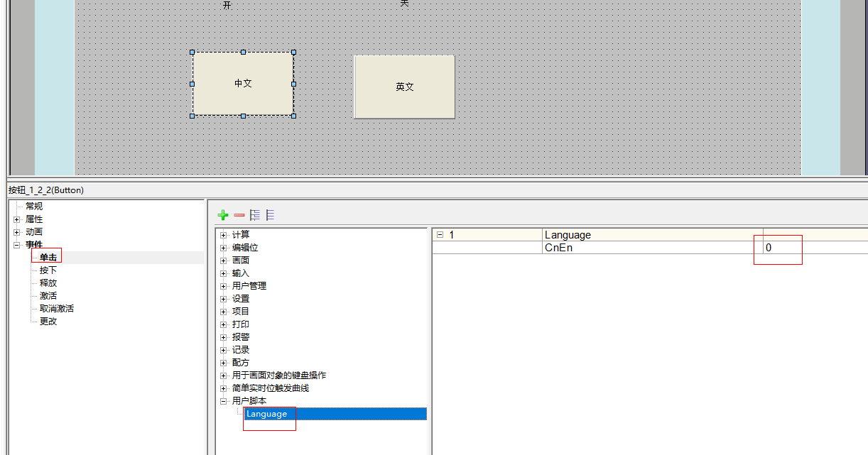The height and width of the screenshot is (455, 868).
Task: Collapse the 事件 node in property tree
Action: tap(16, 245)
